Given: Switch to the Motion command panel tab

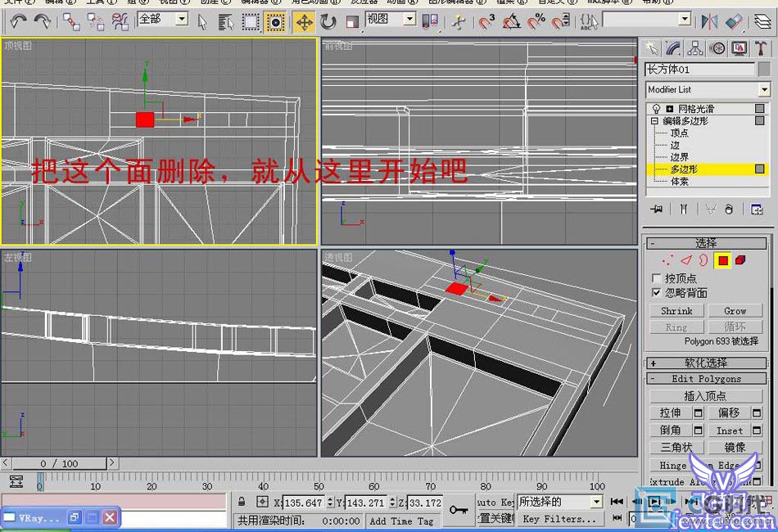Looking at the screenshot, I should [x=717, y=48].
